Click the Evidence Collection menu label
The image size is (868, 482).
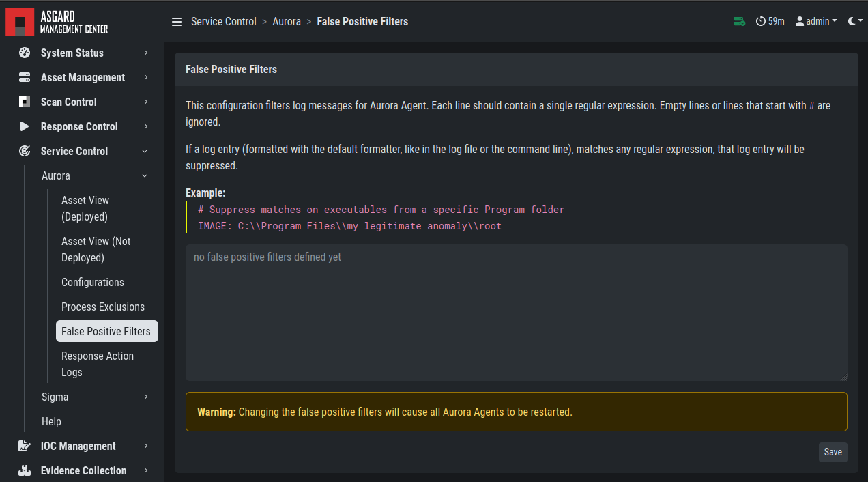click(83, 470)
